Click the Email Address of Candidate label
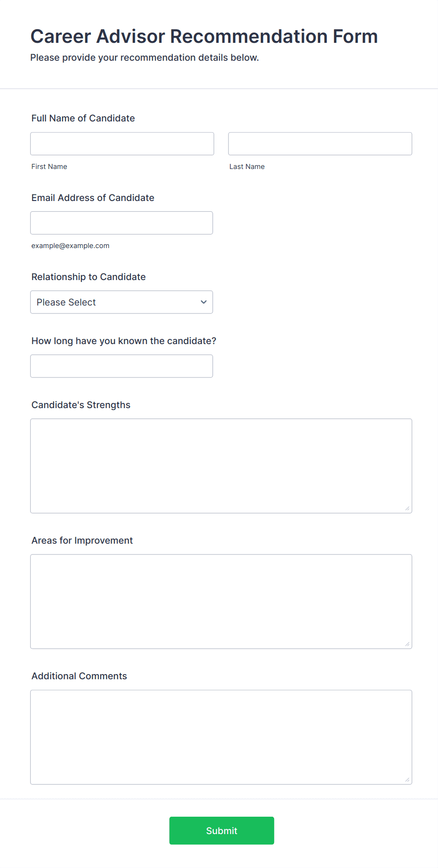This screenshot has width=438, height=868. pos(93,198)
